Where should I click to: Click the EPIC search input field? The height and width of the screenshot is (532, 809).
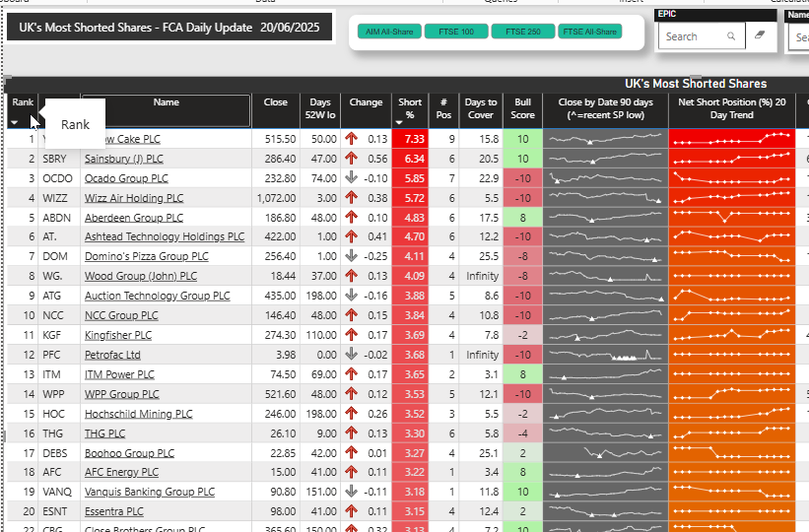tap(702, 36)
